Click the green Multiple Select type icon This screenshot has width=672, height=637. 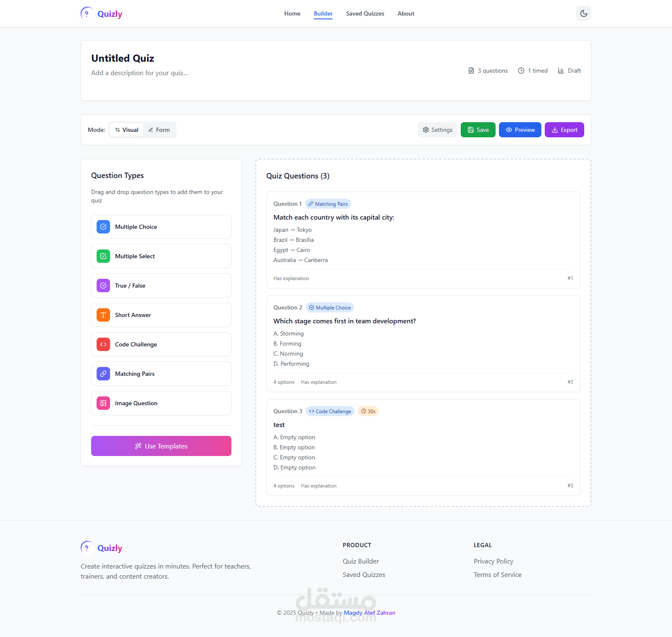[x=103, y=256]
